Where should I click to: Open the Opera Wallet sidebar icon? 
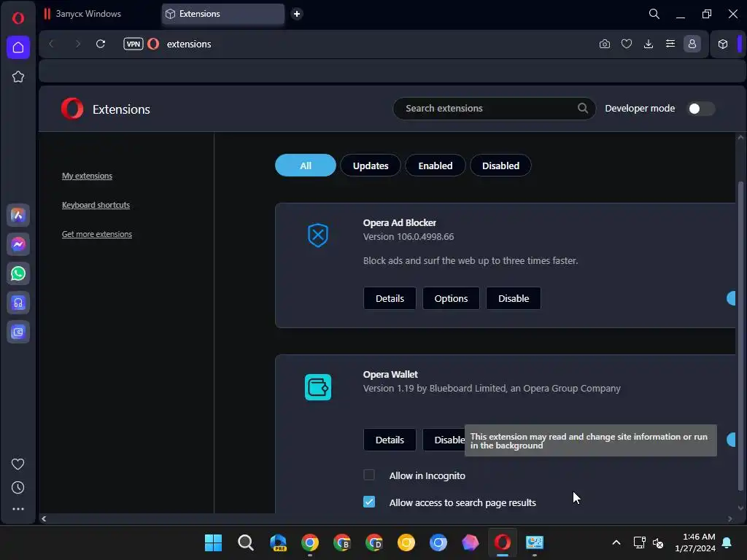[x=18, y=332]
